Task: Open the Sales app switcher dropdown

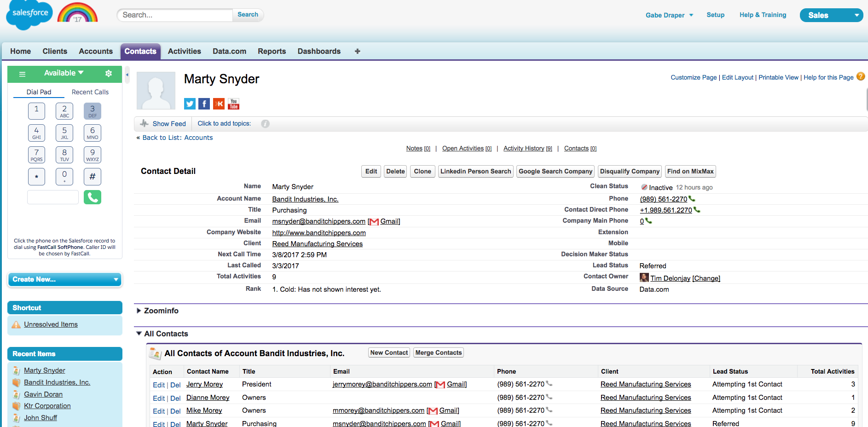Action: point(831,15)
